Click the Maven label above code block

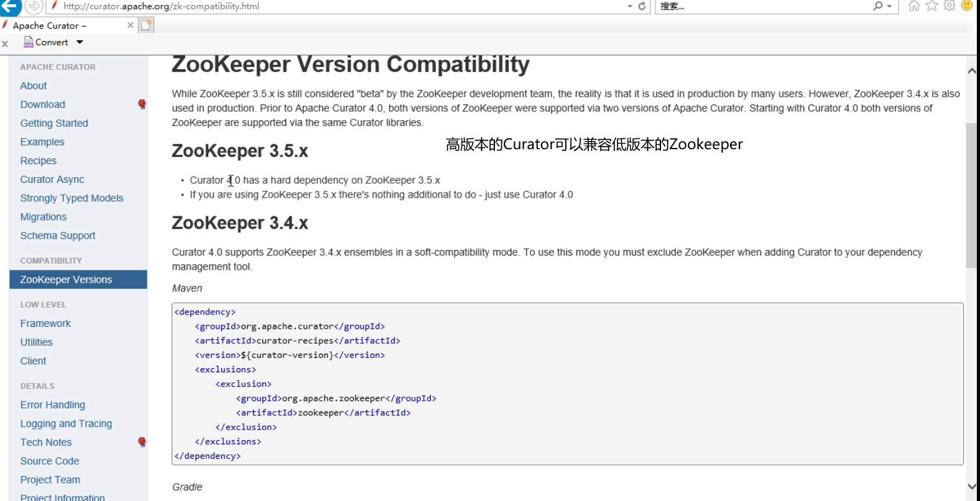click(x=187, y=288)
